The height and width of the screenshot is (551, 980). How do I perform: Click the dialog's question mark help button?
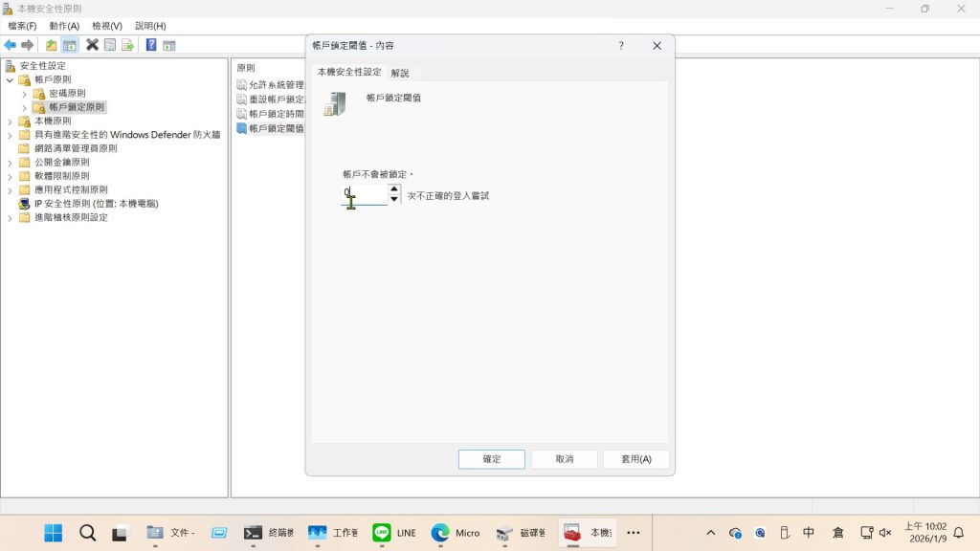point(621,46)
